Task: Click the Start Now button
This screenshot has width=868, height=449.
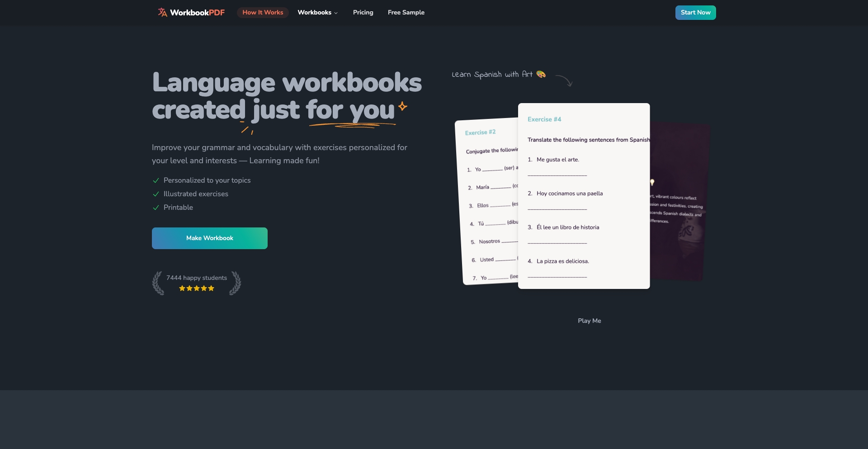Action: click(x=695, y=12)
